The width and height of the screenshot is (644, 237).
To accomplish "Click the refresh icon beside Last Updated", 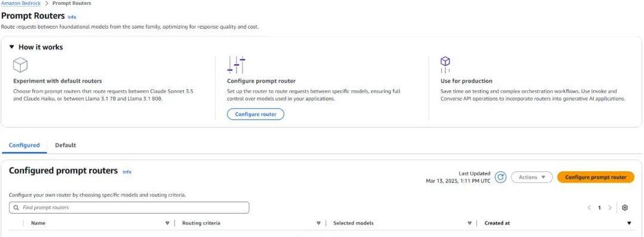I will [500, 177].
